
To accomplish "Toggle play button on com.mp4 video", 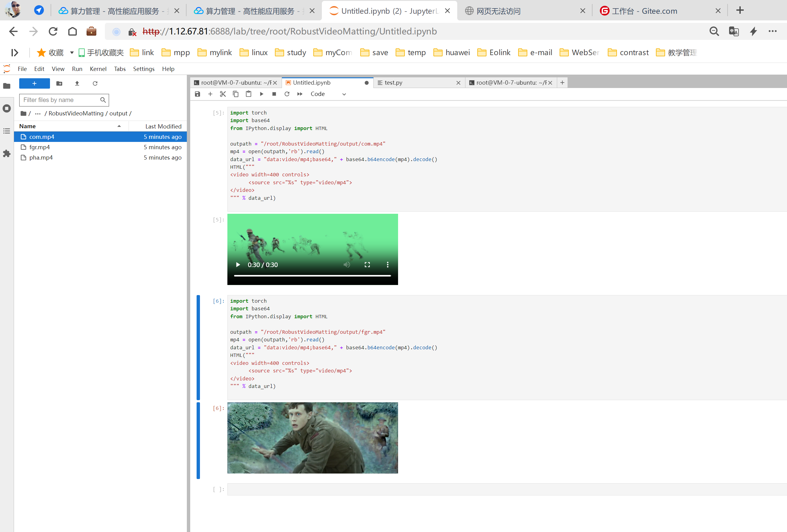I will (x=238, y=265).
